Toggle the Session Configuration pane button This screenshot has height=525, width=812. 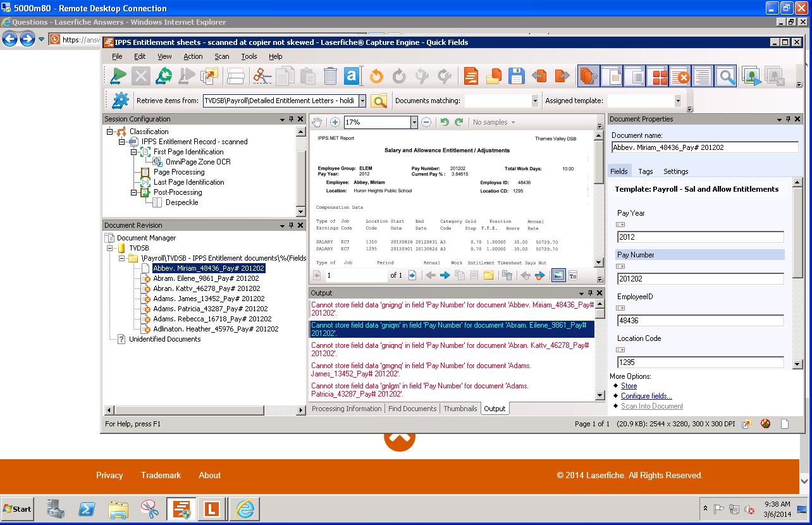click(x=589, y=77)
